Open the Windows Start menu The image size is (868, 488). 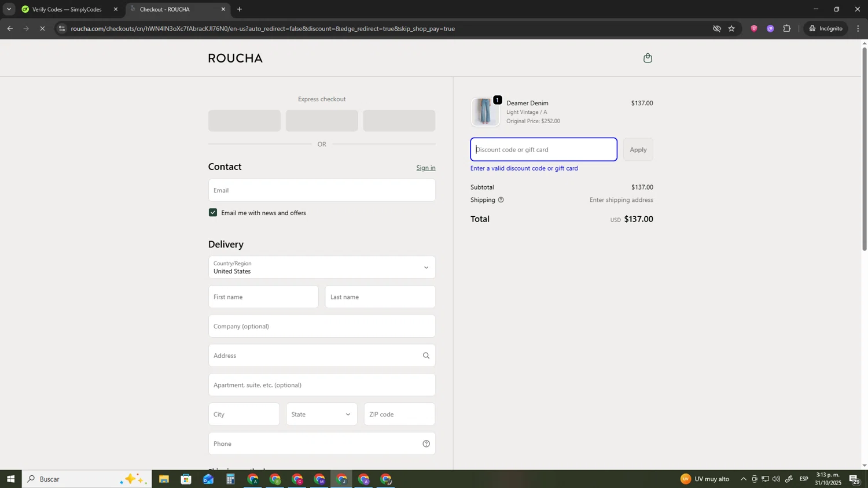pos(10,479)
